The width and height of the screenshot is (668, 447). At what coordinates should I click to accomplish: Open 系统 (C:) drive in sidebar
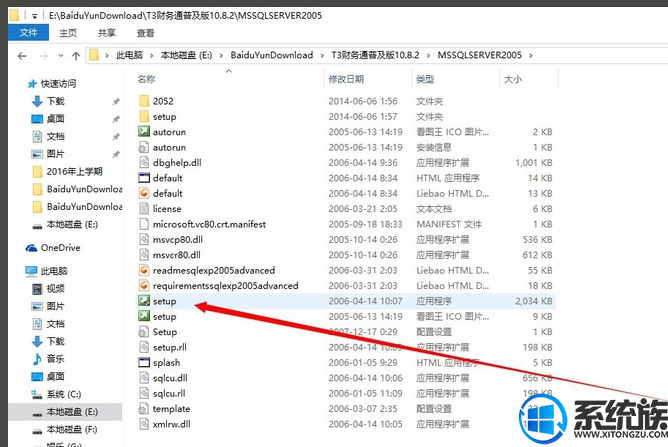(64, 394)
